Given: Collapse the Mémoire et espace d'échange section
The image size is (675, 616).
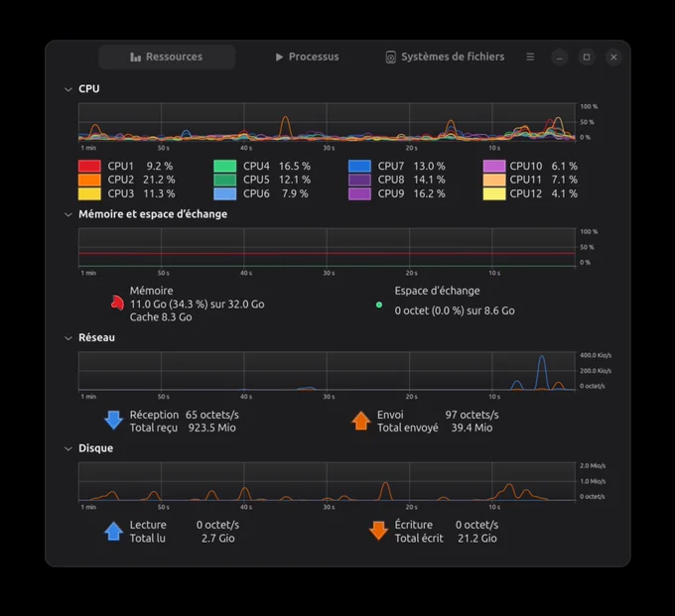Looking at the screenshot, I should pos(68,214).
